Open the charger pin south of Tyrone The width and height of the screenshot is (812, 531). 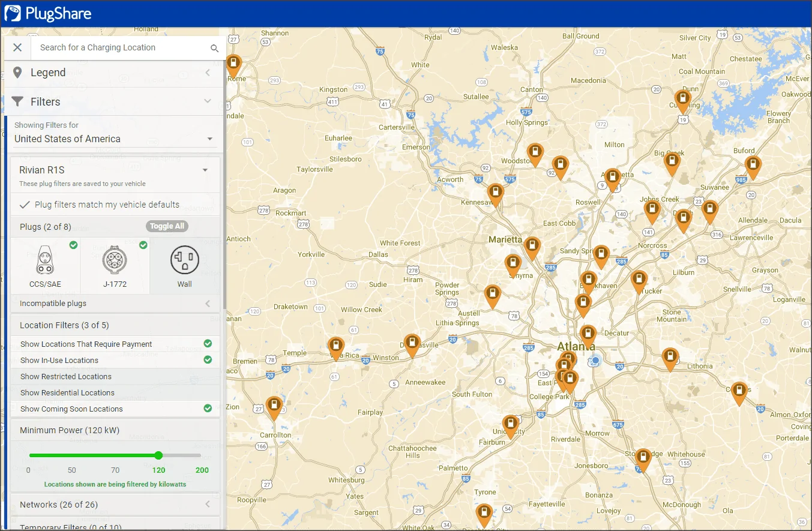484,515
